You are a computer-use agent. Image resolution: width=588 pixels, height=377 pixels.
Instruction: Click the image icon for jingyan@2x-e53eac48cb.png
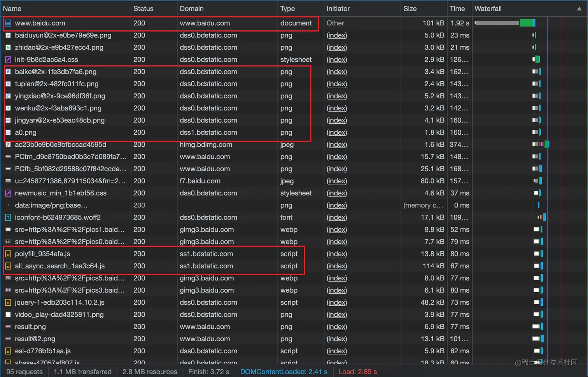coord(8,120)
